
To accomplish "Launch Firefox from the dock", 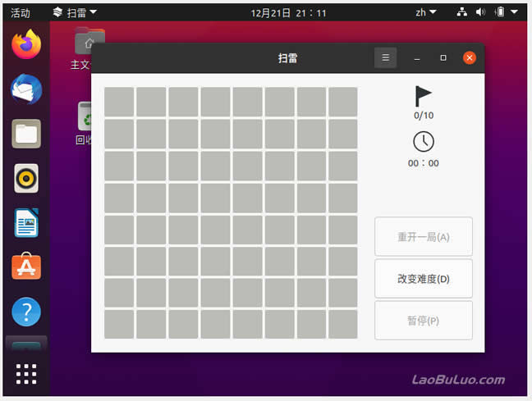I will coord(26,44).
